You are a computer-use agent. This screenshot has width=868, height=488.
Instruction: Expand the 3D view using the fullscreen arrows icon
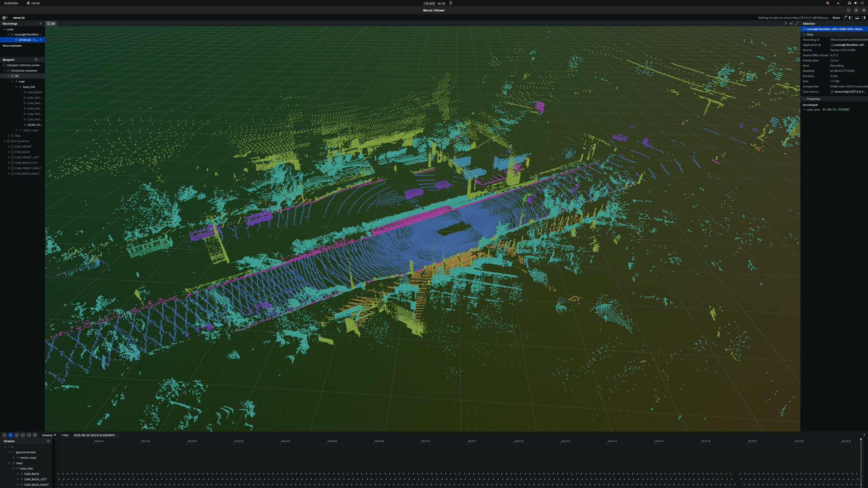[x=796, y=23]
